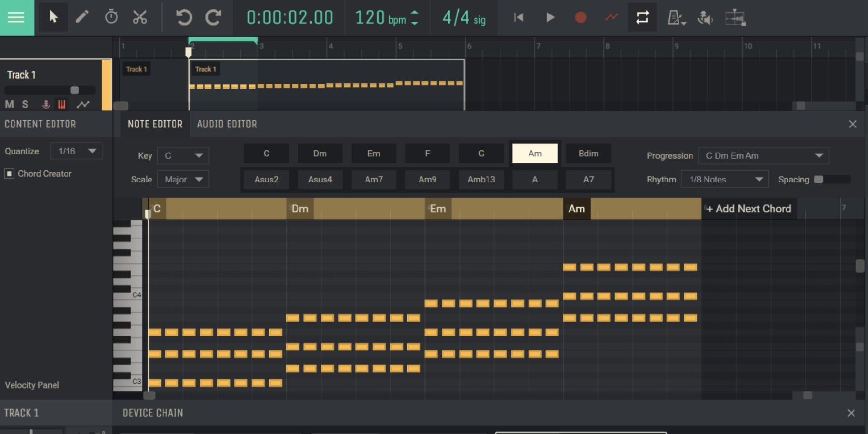Open the Quantize 1/16 dropdown
The width and height of the screenshot is (868, 434).
coord(77,151)
